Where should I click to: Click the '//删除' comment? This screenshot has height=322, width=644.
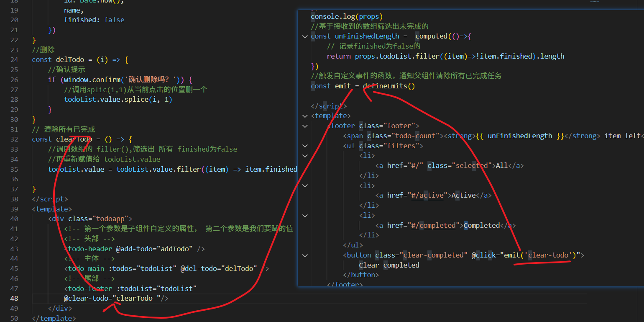point(43,50)
